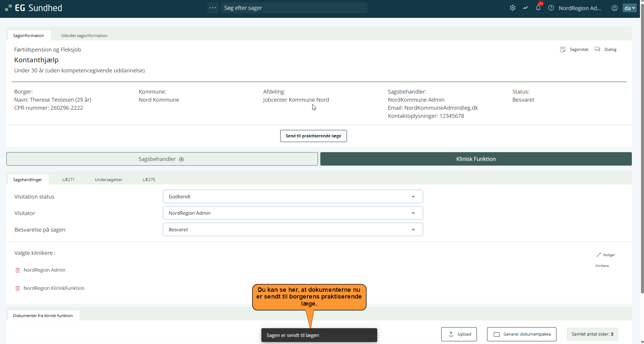This screenshot has height=344, width=644.
Task: Delete NordRegion KliniskFunktion using trash icon
Action: [18, 288]
